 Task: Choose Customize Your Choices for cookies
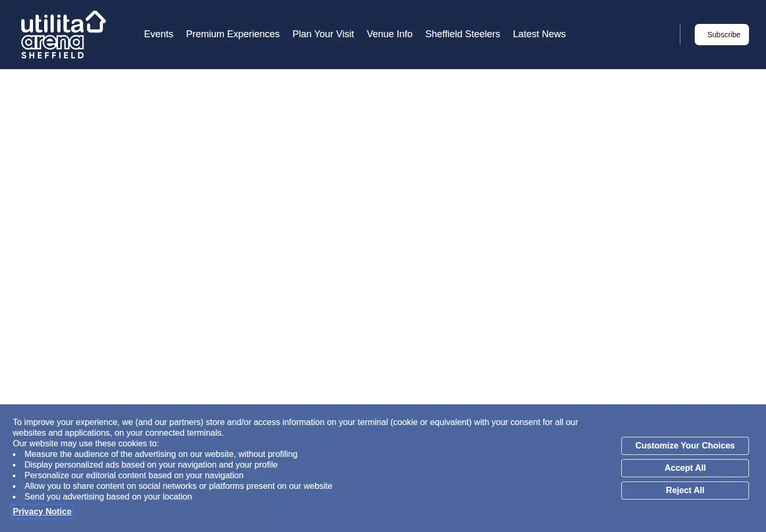685,446
